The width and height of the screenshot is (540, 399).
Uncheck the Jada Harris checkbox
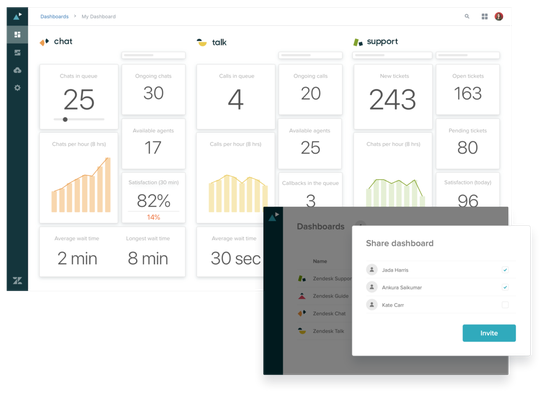click(x=505, y=270)
